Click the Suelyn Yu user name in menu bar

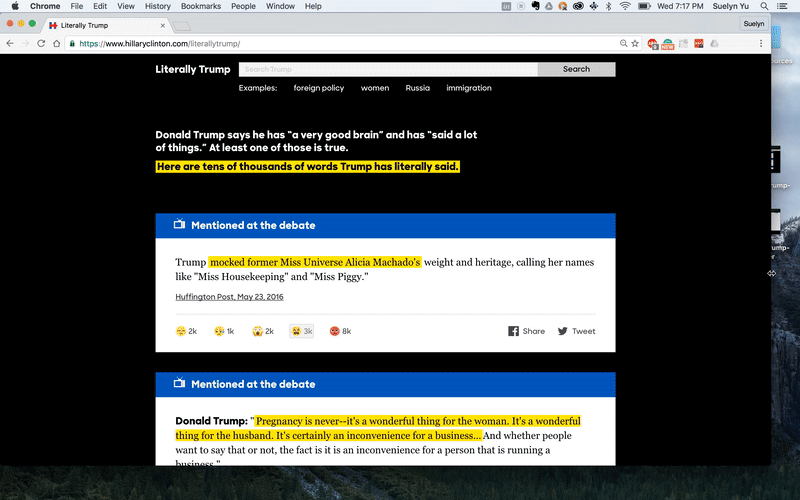(x=731, y=6)
